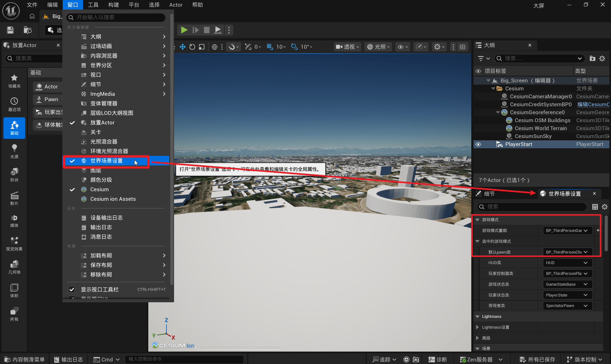Click the green Play button in toolbar
The height and width of the screenshot is (364, 611).
(x=184, y=30)
